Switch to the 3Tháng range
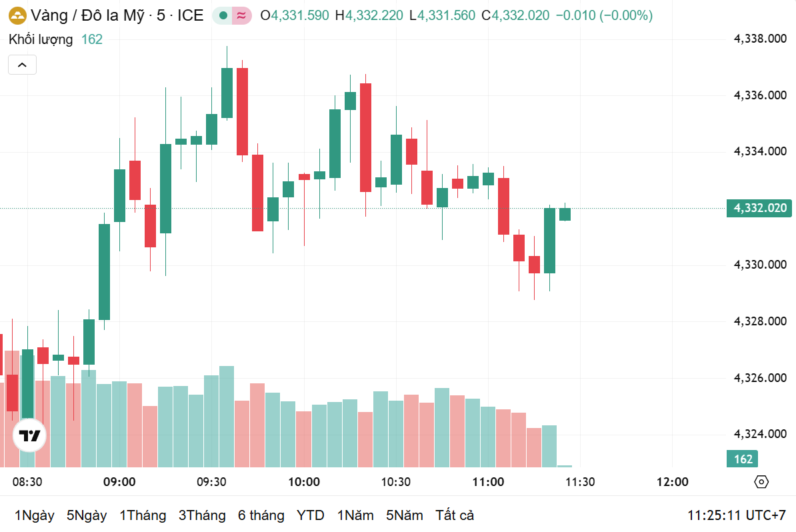This screenshot has width=796, height=532. pos(202,515)
